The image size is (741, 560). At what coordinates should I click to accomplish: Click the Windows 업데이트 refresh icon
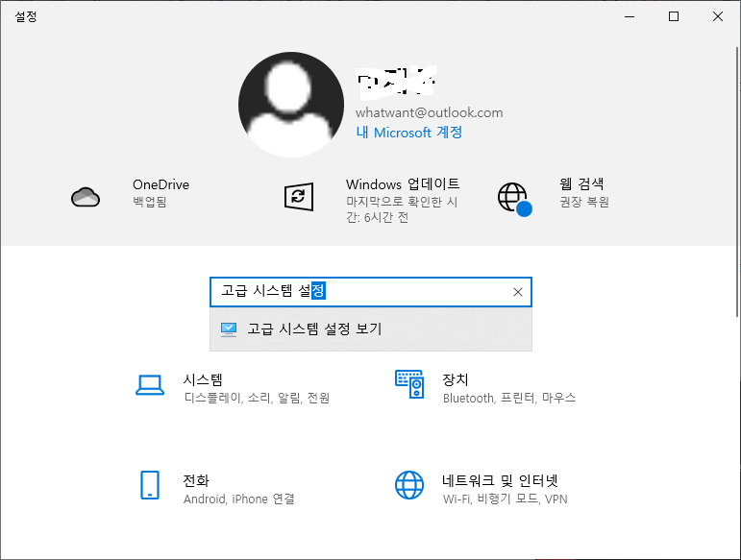click(x=299, y=196)
